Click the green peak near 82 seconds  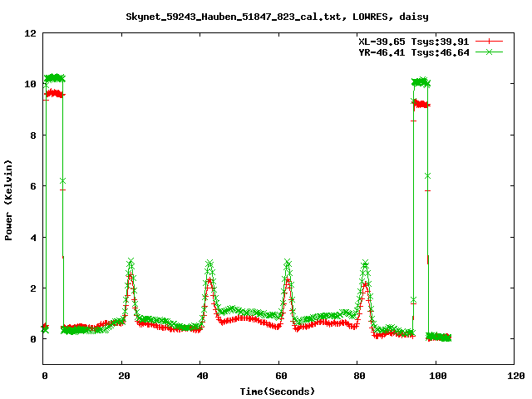[365, 264]
